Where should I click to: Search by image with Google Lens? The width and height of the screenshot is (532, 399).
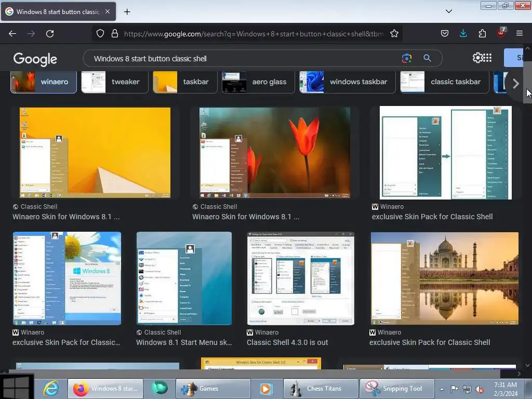(406, 58)
